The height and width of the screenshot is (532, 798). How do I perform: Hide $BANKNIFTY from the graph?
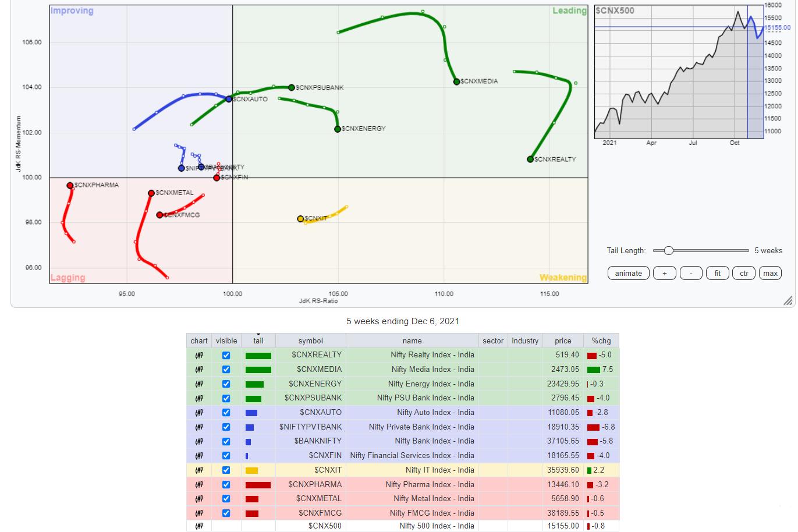coord(226,441)
